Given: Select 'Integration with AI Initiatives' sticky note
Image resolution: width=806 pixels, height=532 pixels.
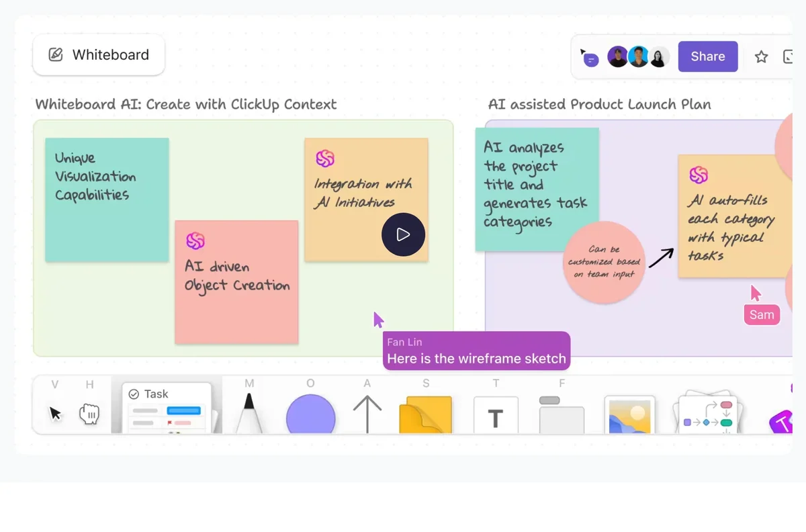Looking at the screenshot, I should (366, 199).
